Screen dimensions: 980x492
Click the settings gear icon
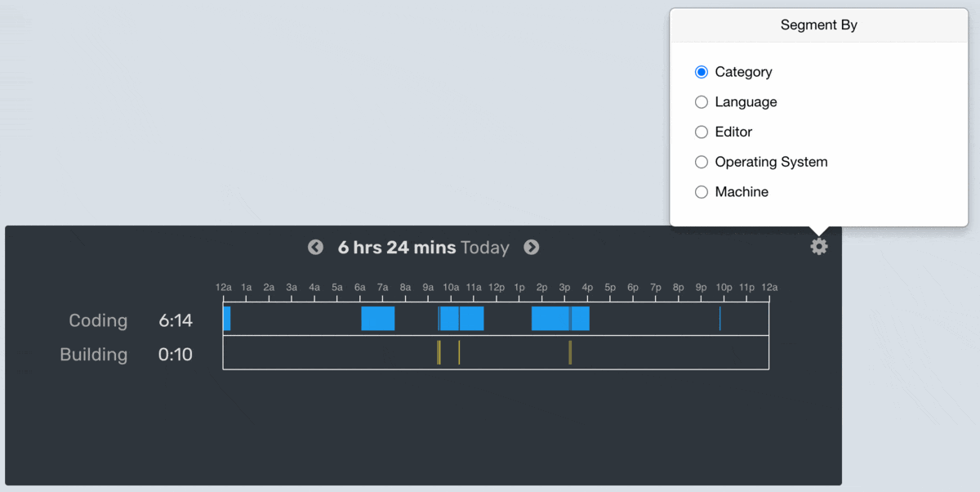click(819, 247)
